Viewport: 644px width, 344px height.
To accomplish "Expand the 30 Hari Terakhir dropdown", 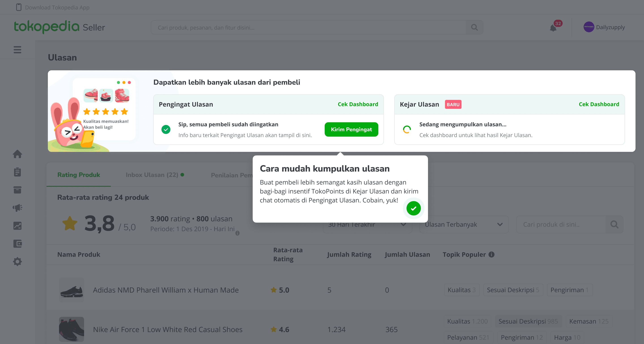I will (x=367, y=225).
